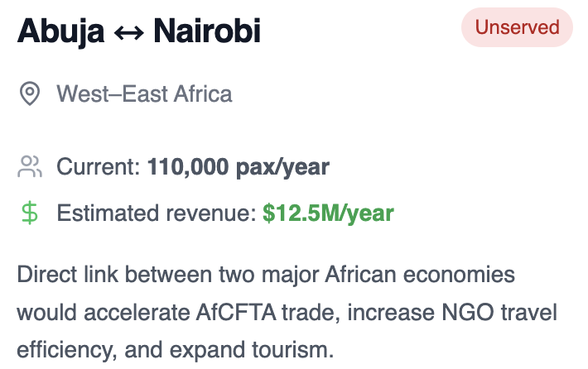Click the green $12.5M/year revenue value

[328, 213]
